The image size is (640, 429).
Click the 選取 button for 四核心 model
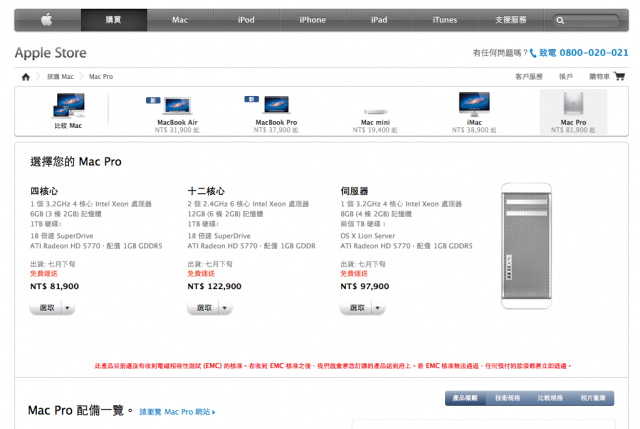pos(46,308)
